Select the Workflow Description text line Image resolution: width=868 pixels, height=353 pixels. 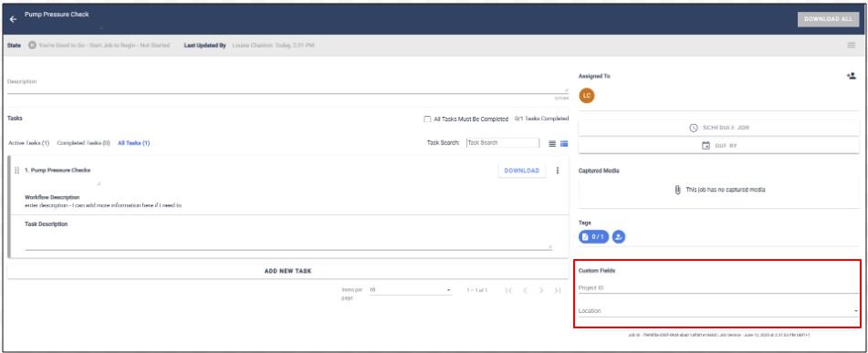click(x=103, y=205)
